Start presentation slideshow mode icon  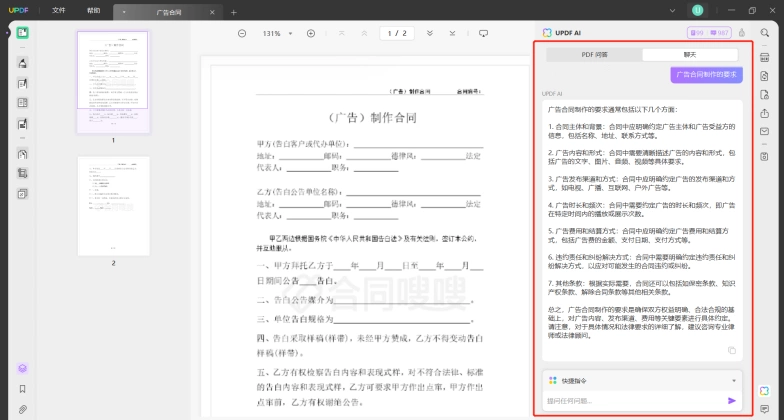[x=484, y=34]
